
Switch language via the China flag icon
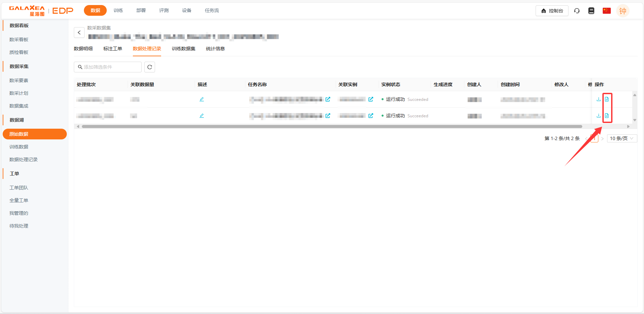[606, 11]
